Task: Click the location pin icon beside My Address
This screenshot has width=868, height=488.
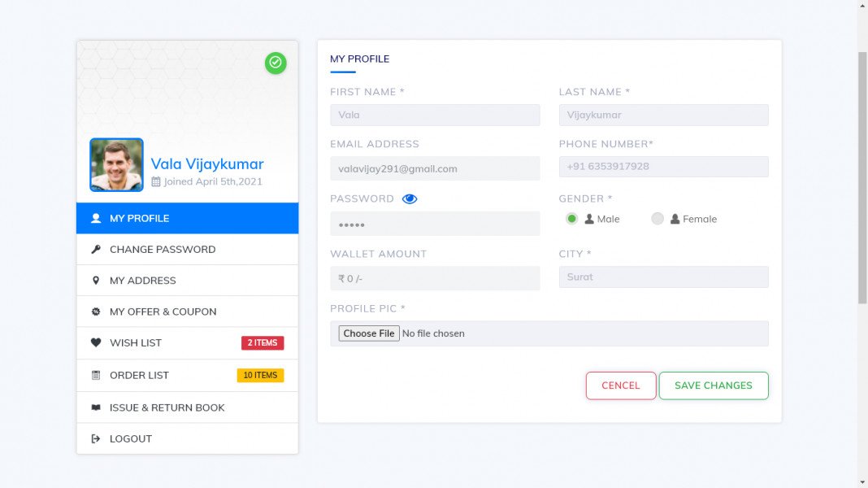Action: (x=96, y=281)
